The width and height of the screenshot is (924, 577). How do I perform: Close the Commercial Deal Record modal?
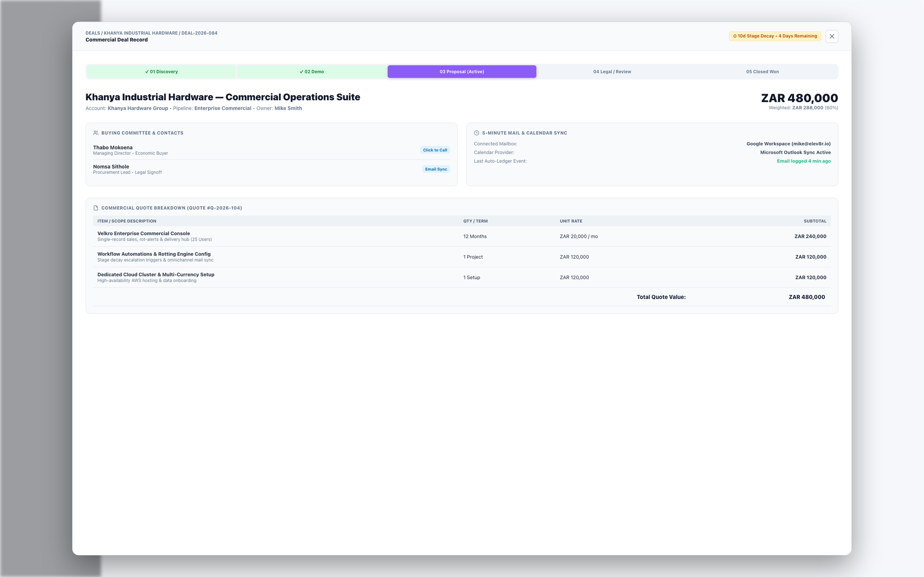[x=832, y=36]
